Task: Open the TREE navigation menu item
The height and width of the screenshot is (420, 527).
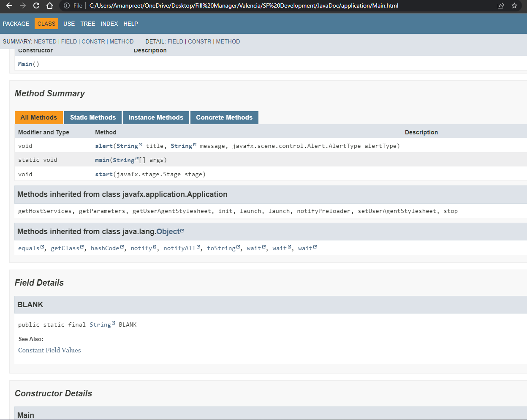Action: [x=87, y=24]
